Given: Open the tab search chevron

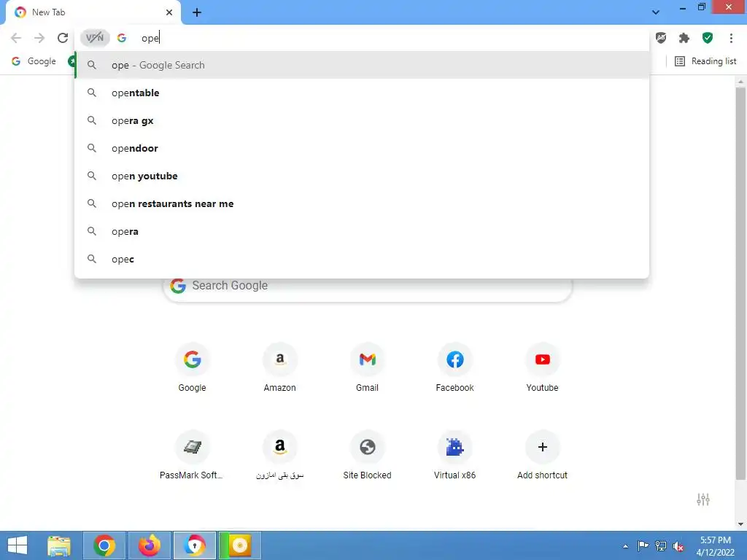Looking at the screenshot, I should [x=656, y=12].
